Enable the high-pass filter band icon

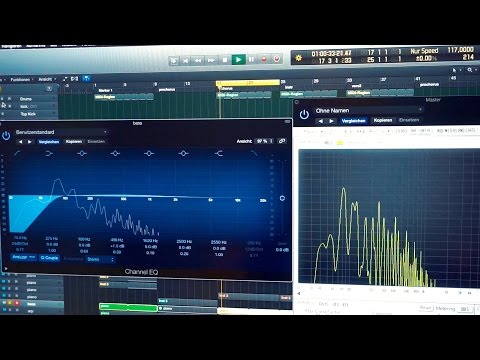(17, 153)
